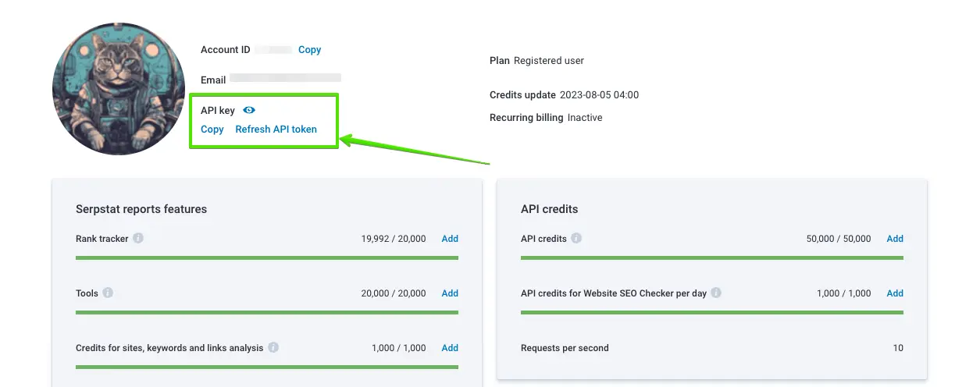Image resolution: width=980 pixels, height=387 pixels.
Task: Add more API credits
Action: coord(895,239)
